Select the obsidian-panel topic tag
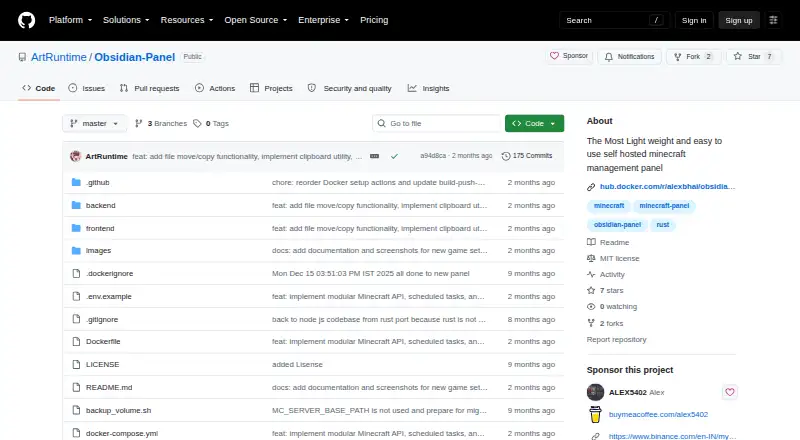800x440 pixels. [x=617, y=225]
